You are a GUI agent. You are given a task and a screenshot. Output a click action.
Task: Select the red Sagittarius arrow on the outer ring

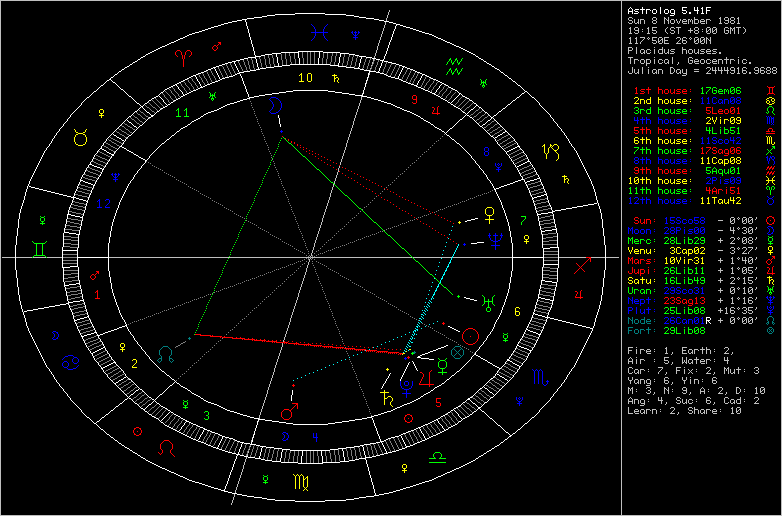582,267
